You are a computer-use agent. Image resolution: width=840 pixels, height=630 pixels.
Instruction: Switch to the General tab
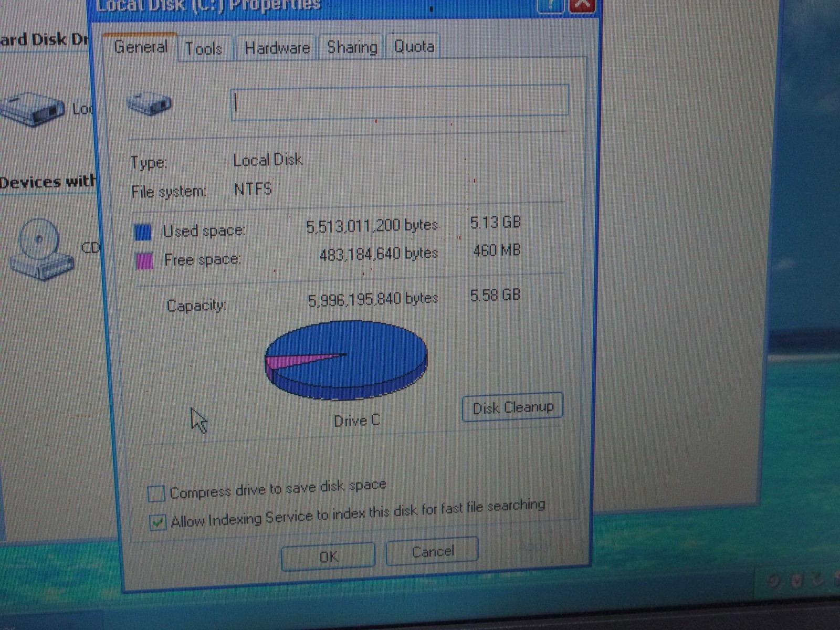click(x=140, y=47)
